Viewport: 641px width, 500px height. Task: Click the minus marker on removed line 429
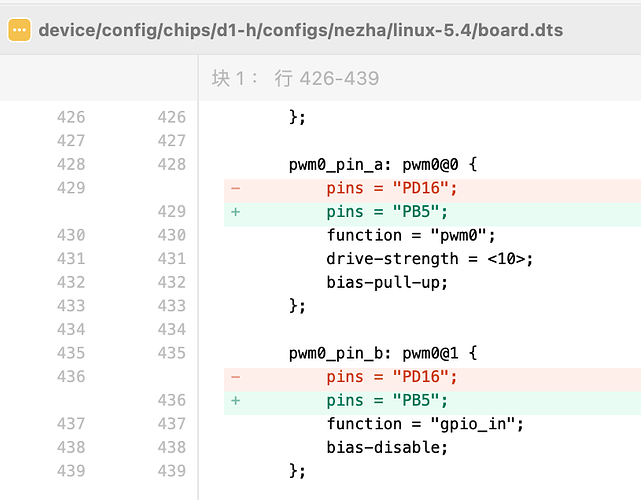(x=235, y=188)
